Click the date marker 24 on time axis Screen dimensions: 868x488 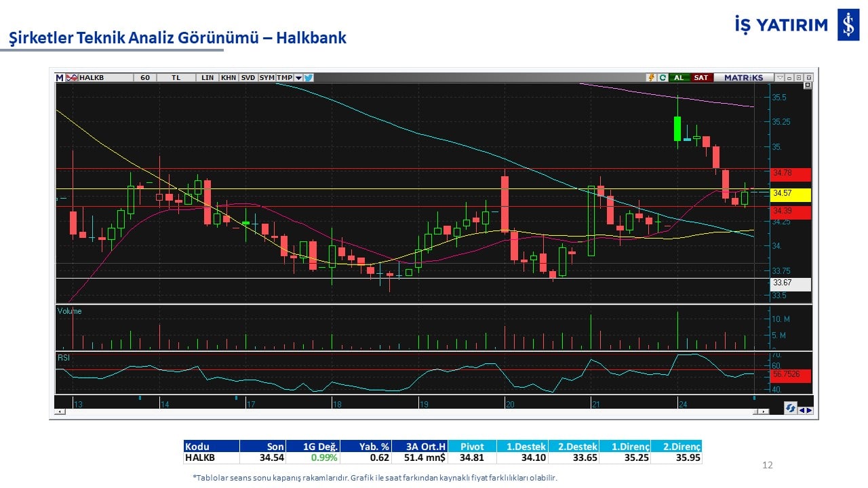tap(683, 405)
